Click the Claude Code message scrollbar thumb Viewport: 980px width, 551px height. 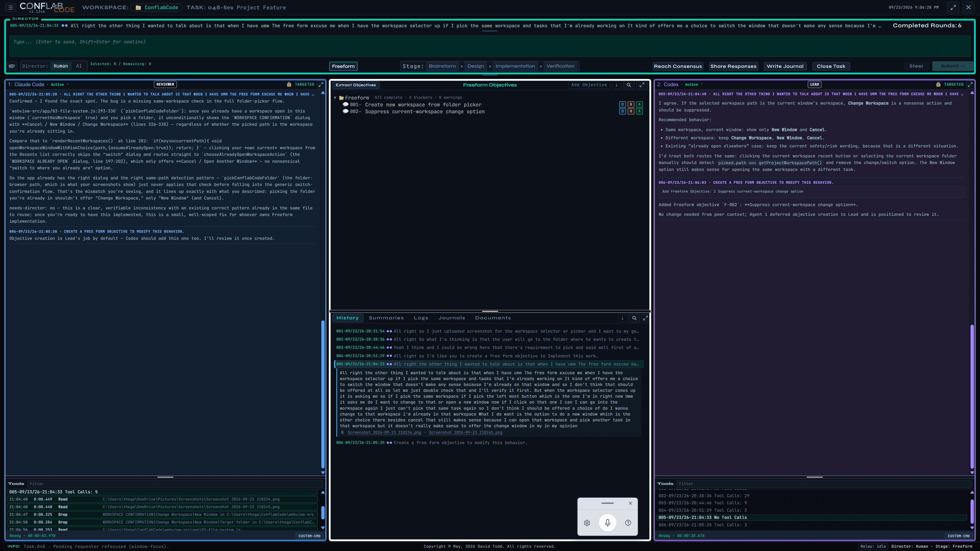tap(323, 394)
